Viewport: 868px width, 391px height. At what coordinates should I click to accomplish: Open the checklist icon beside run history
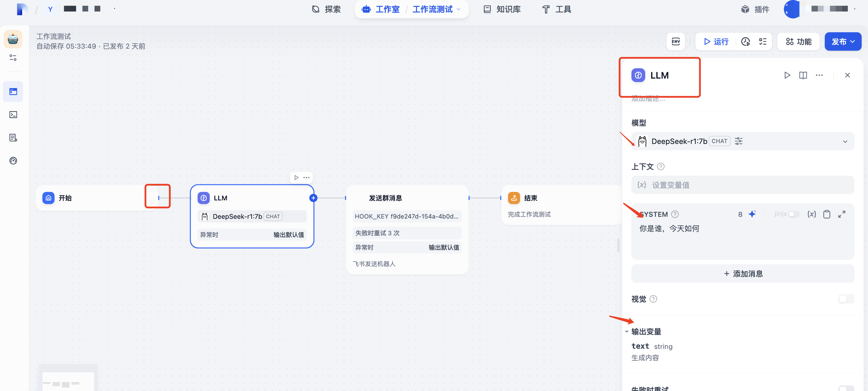point(763,41)
